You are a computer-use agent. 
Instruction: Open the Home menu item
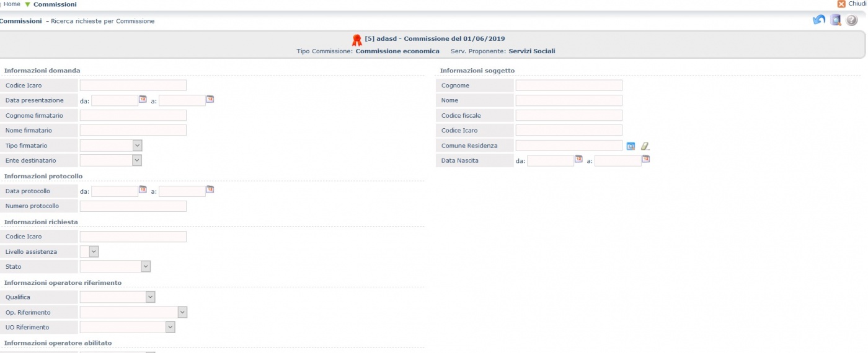click(12, 4)
